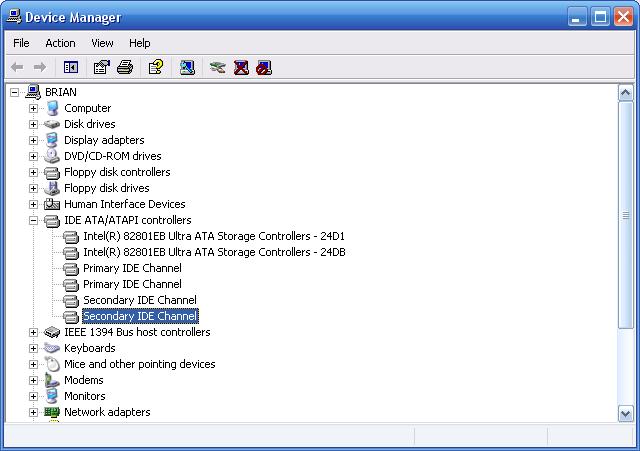Viewport: 640px width, 451px height.
Task: Open the File menu
Action: [x=21, y=43]
